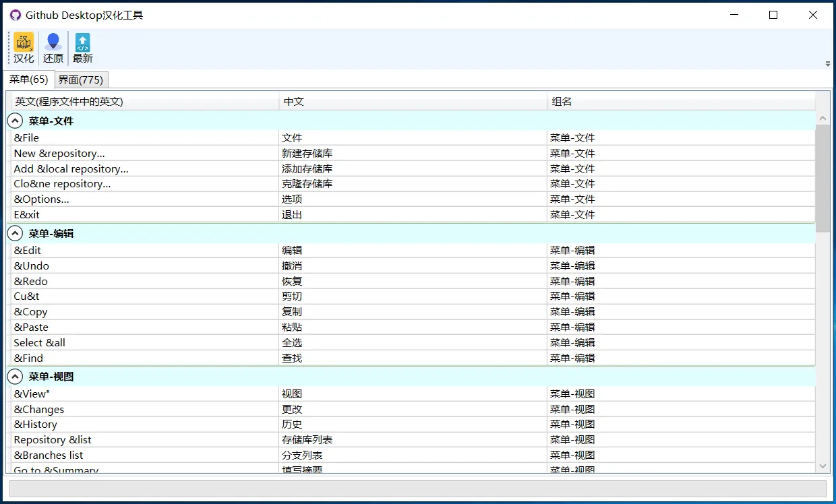Click the 恢复 translation cell
This screenshot has height=504, width=836.
(413, 281)
